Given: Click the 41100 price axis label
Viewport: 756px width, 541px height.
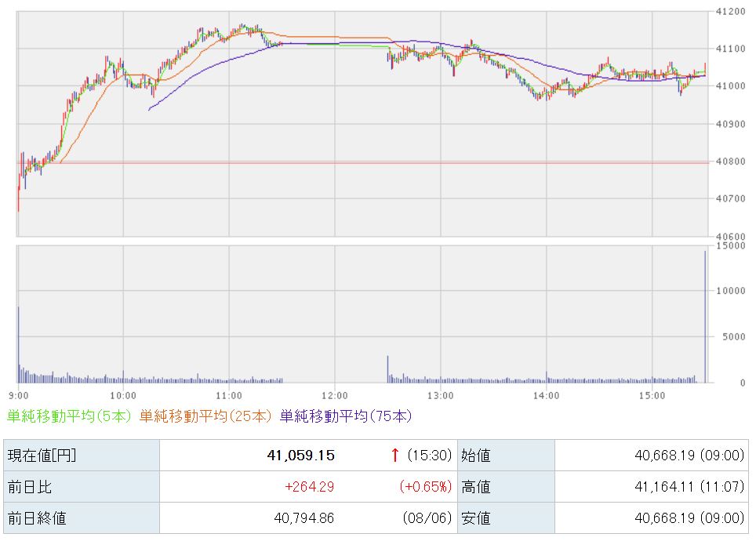Looking at the screenshot, I should pos(730,49).
